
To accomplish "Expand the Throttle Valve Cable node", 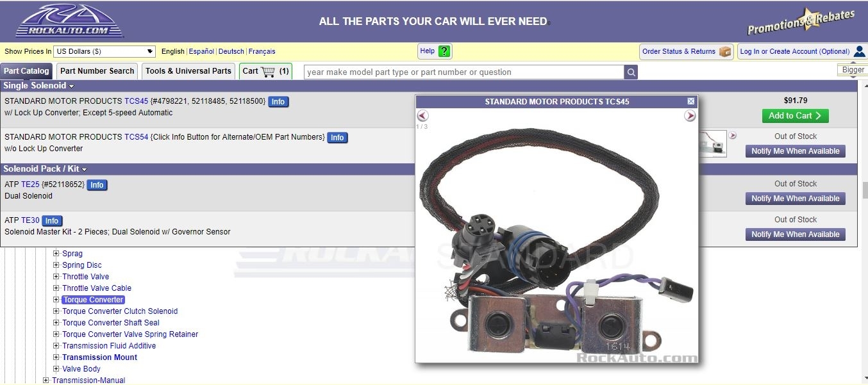I will coord(56,288).
